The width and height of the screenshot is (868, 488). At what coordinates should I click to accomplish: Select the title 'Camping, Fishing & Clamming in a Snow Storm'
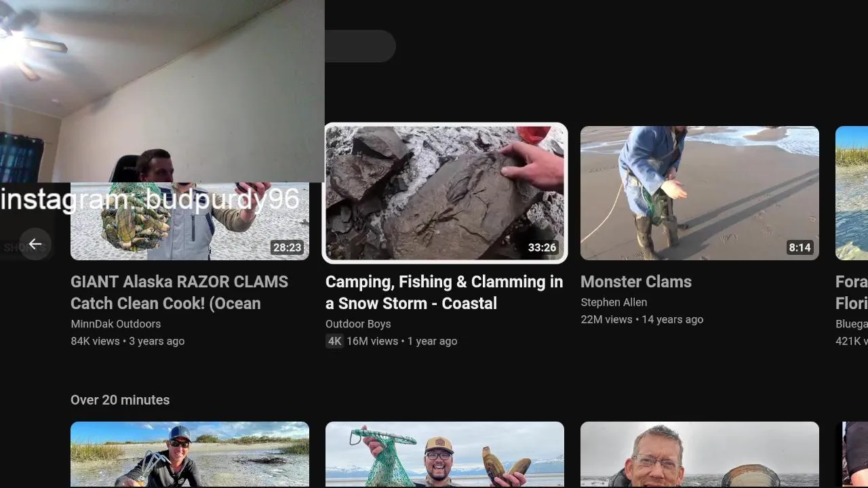pos(444,292)
